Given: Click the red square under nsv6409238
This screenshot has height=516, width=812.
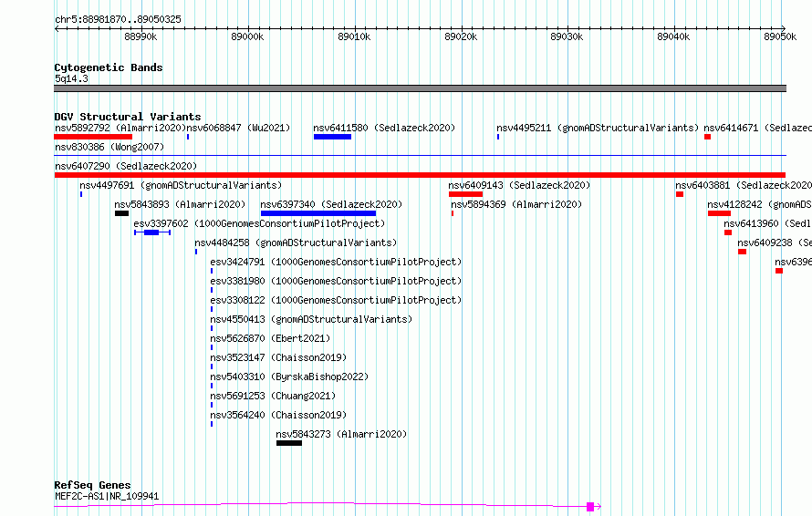Looking at the screenshot, I should 742,252.
